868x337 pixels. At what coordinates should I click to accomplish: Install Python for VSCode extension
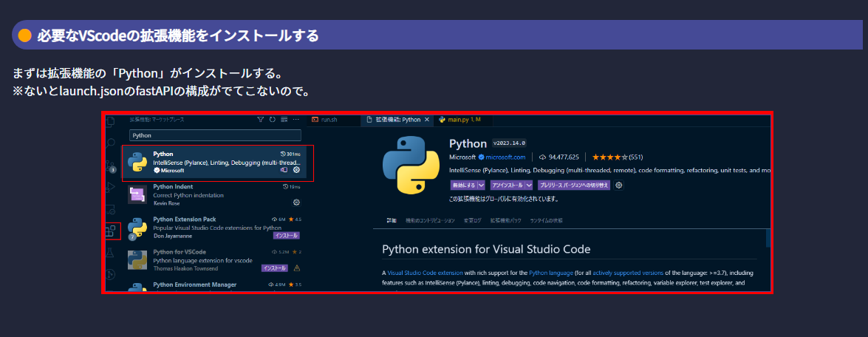click(x=275, y=268)
